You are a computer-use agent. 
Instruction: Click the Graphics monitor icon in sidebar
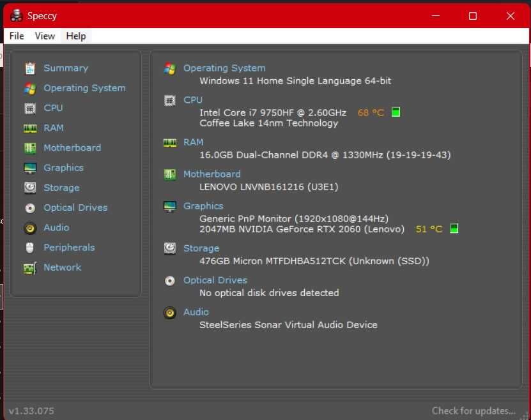tap(30, 168)
